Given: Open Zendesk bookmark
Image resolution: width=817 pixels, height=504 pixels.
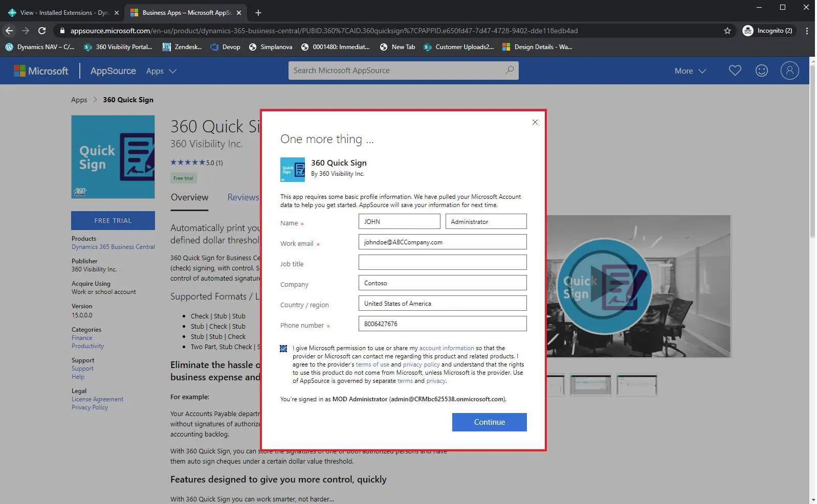Looking at the screenshot, I should point(182,47).
